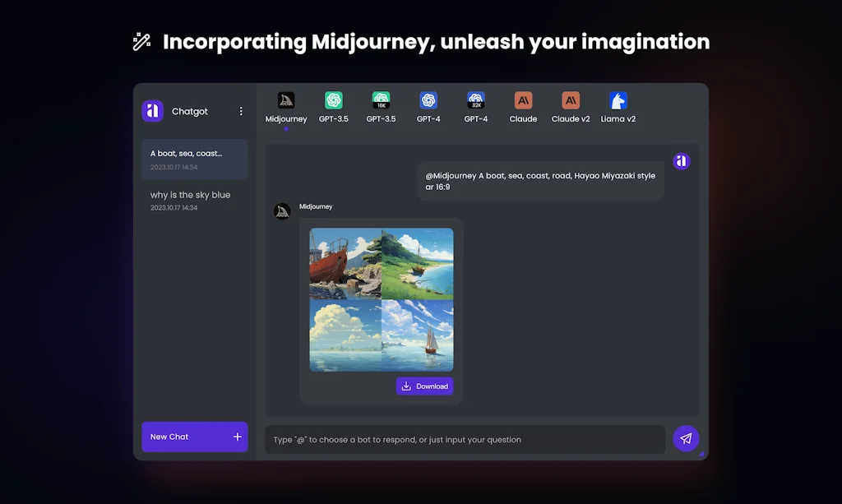842x504 pixels.
Task: Select the Claude v2 bot icon
Action: click(x=570, y=102)
